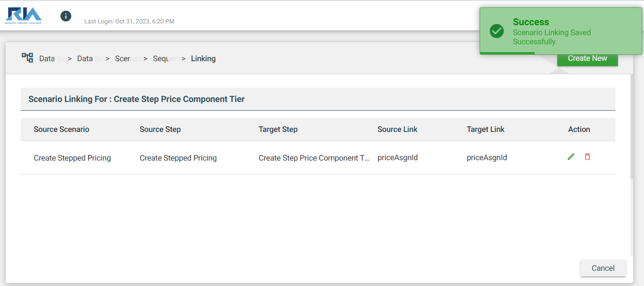Click the toast notification progress bar
644x286 pixels.
(507, 53)
